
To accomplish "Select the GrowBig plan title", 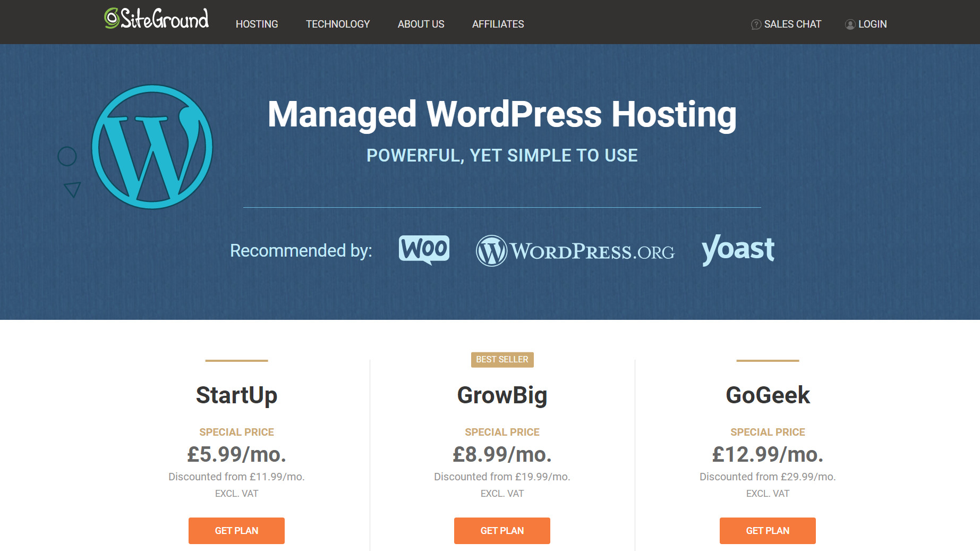I will (502, 395).
